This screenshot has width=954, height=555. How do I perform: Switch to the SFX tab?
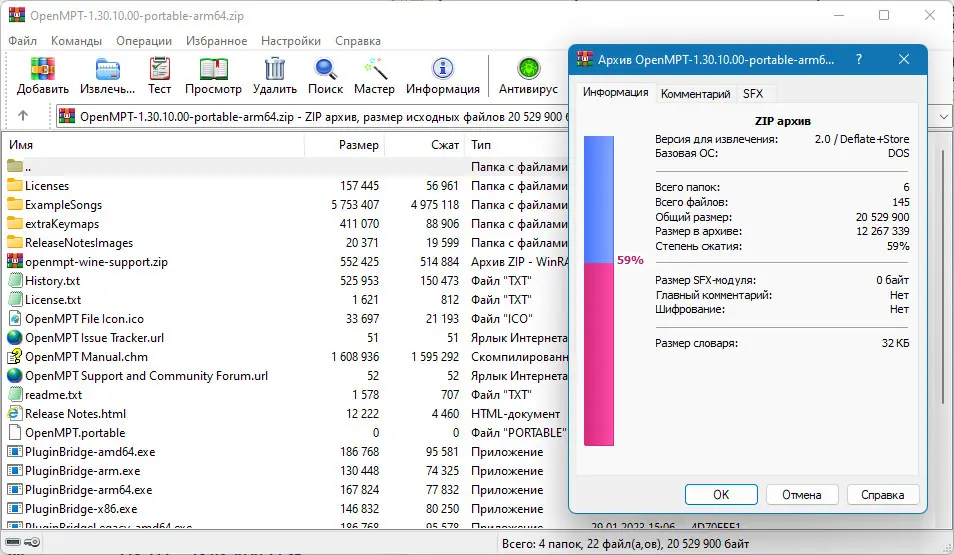(x=753, y=94)
